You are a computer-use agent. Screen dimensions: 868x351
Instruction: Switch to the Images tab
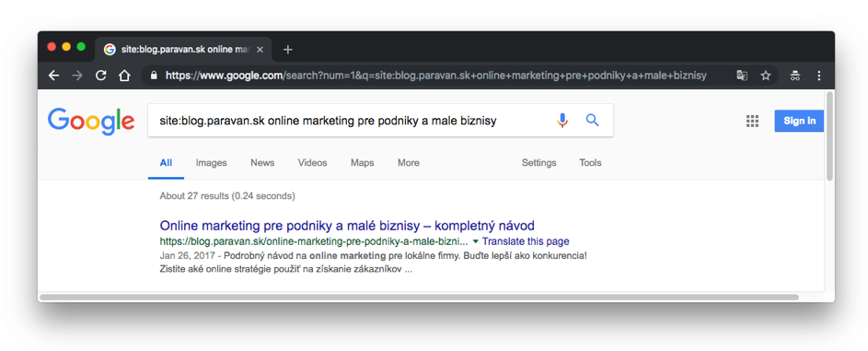[212, 163]
